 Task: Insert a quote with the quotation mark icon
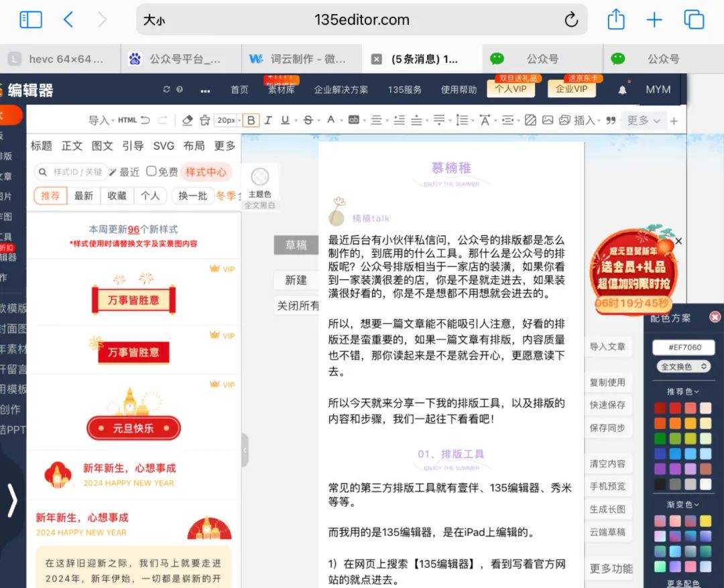click(x=610, y=121)
